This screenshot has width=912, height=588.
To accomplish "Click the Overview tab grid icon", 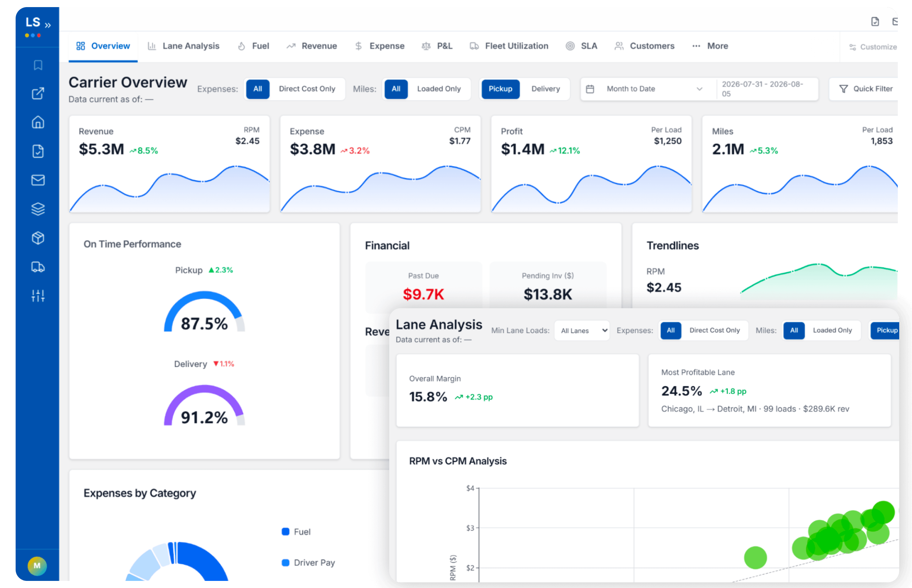I will pyautogui.click(x=81, y=46).
